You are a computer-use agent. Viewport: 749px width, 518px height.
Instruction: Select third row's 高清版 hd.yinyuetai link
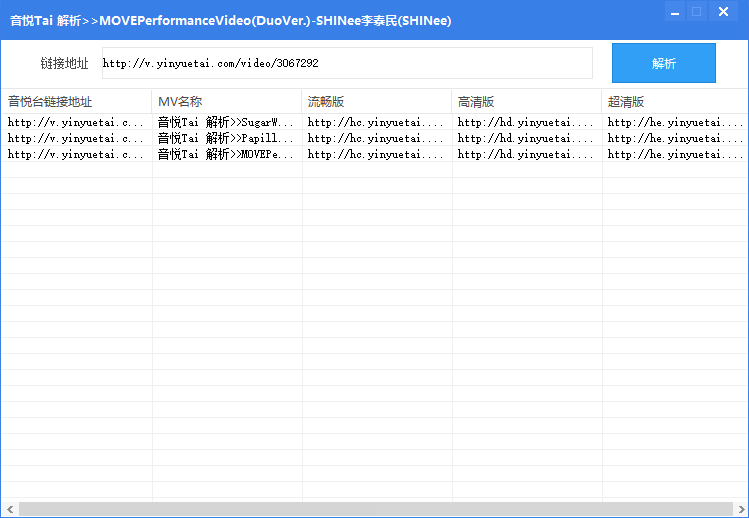(x=526, y=154)
